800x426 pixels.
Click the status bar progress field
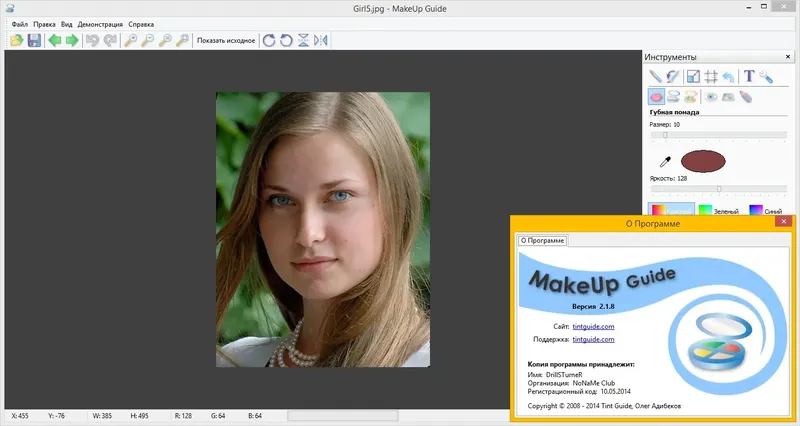pos(343,416)
